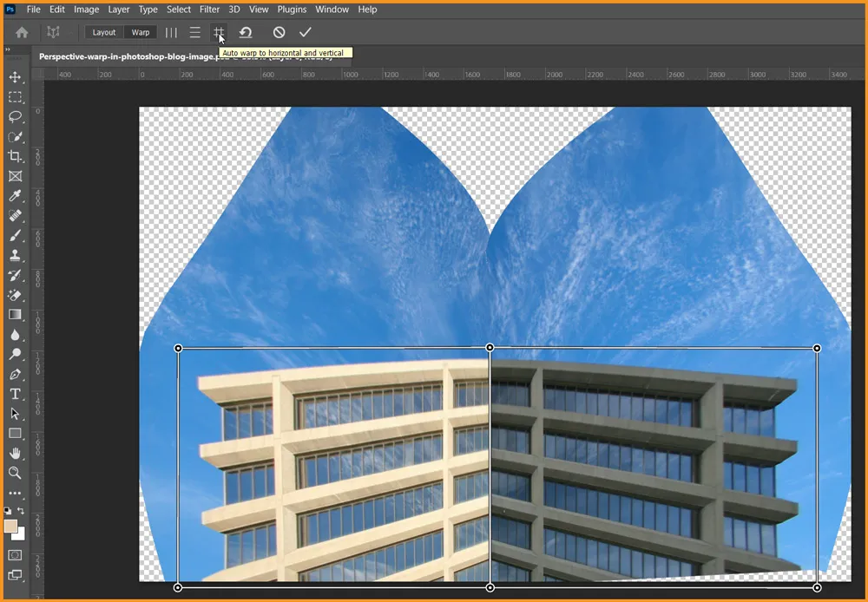Viewport: 868px width, 602px height.
Task: Expand the collapsed tools panel arrows
Action: click(x=7, y=50)
